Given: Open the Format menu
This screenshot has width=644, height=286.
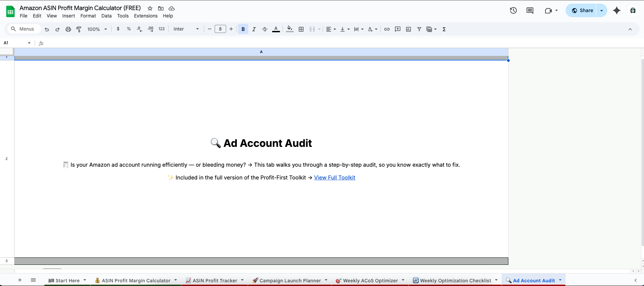Looking at the screenshot, I should [x=88, y=16].
